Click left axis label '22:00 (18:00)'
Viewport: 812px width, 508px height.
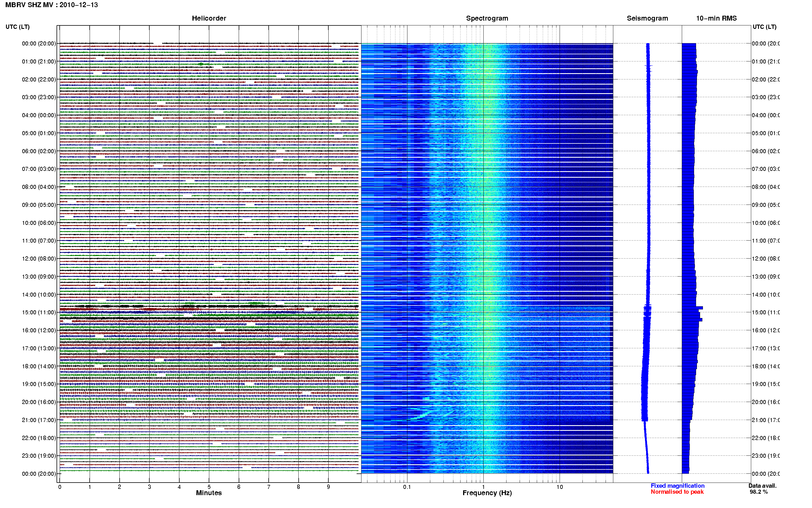(x=39, y=438)
